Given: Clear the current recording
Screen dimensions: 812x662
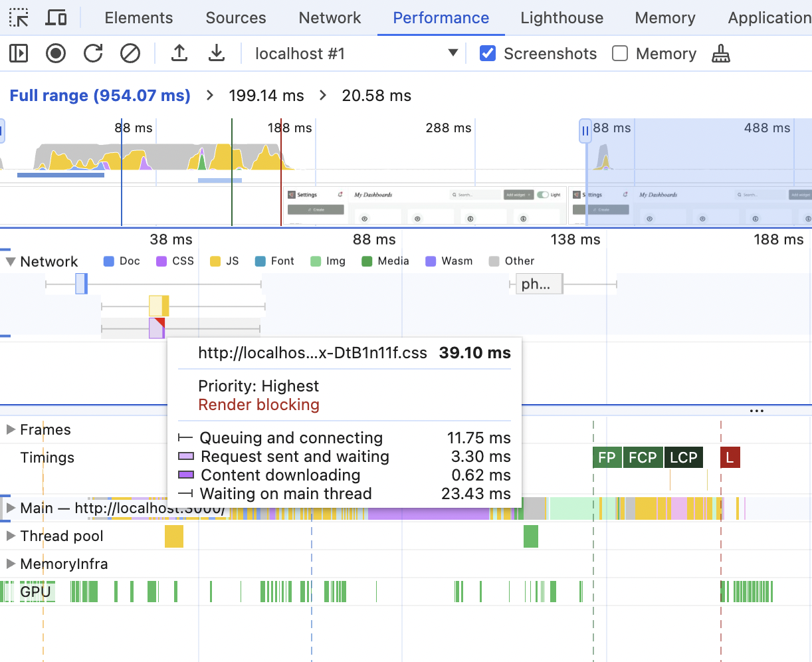Looking at the screenshot, I should (130, 53).
